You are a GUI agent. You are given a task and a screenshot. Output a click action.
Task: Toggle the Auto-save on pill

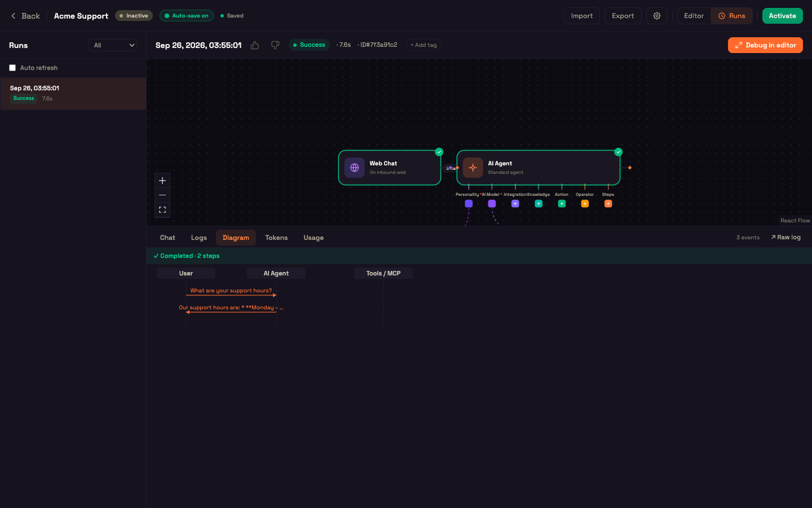tap(187, 16)
